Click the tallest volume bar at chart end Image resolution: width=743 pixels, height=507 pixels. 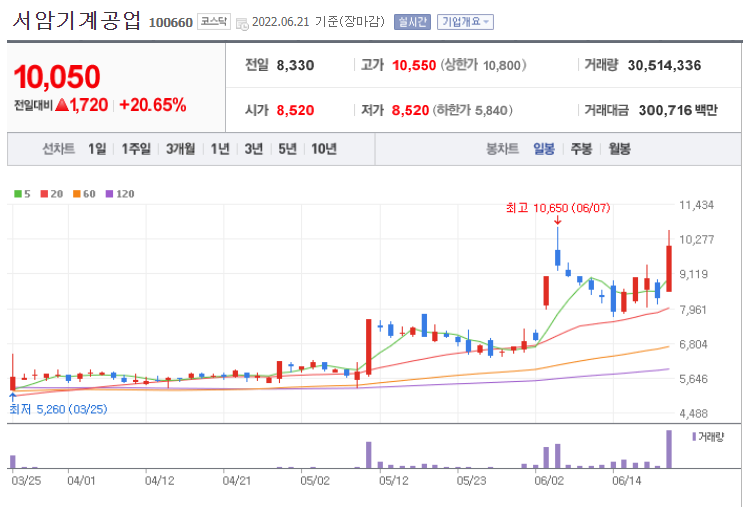tap(669, 449)
